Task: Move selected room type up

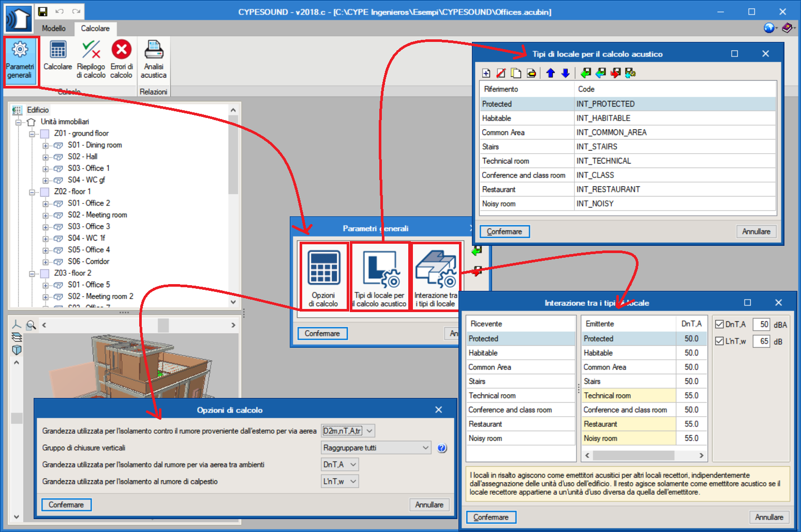Action: click(551, 73)
